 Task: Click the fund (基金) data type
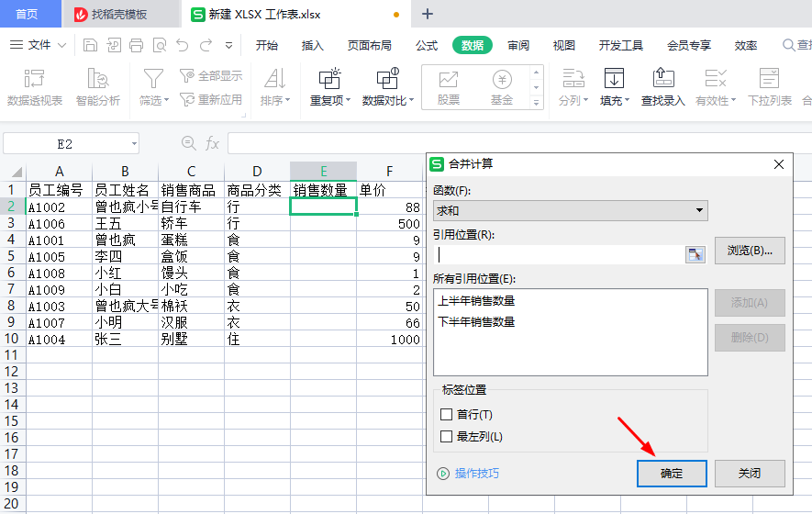tap(502, 87)
